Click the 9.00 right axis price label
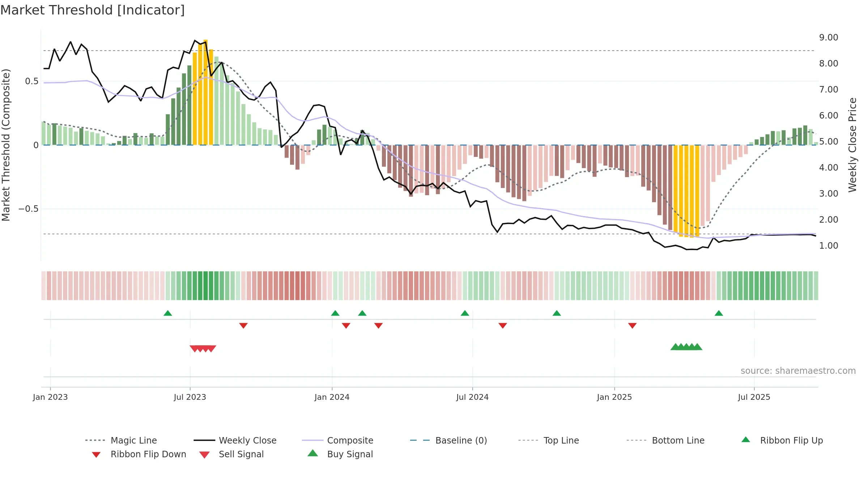 click(829, 38)
